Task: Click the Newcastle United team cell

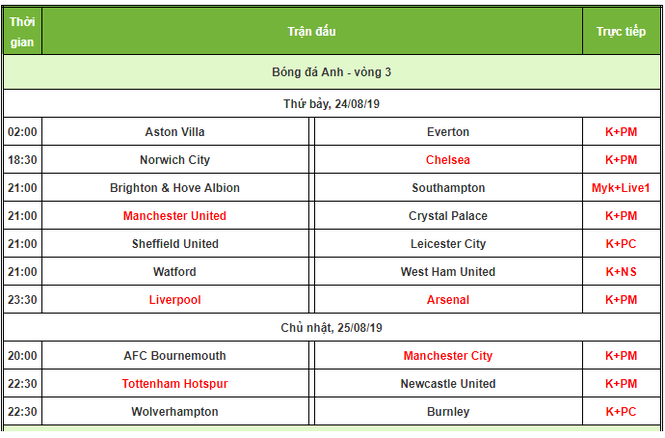Action: point(448,384)
